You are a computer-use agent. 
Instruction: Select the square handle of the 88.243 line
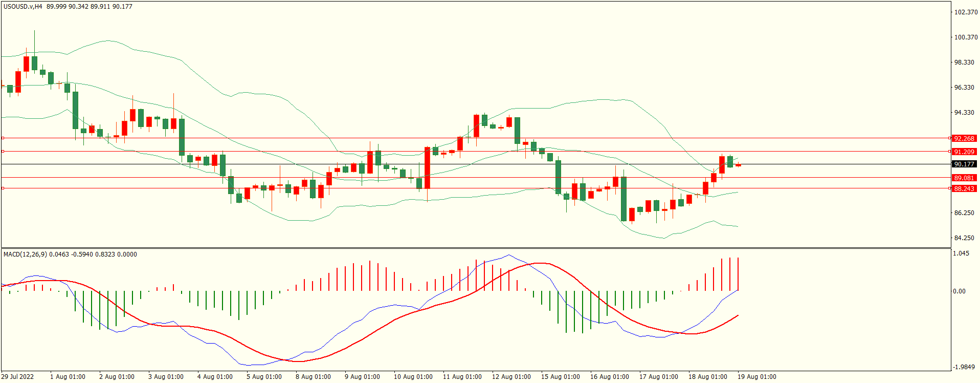pyautogui.click(x=3, y=188)
